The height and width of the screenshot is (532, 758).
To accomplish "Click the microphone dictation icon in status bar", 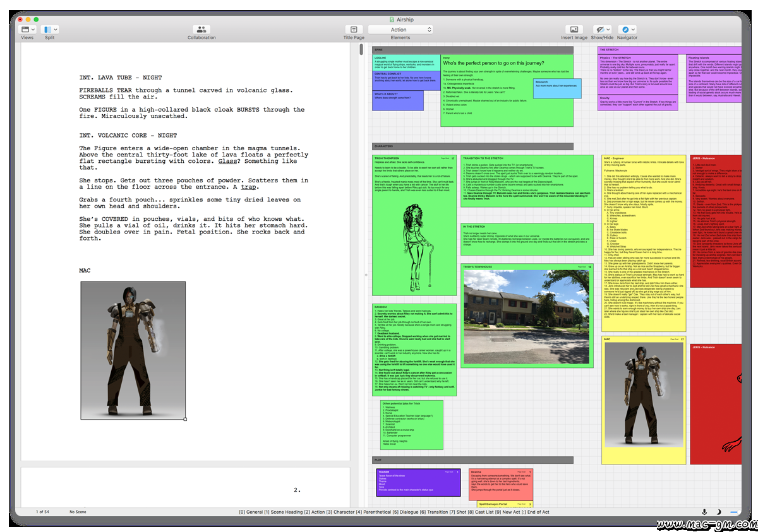I will pos(705,512).
